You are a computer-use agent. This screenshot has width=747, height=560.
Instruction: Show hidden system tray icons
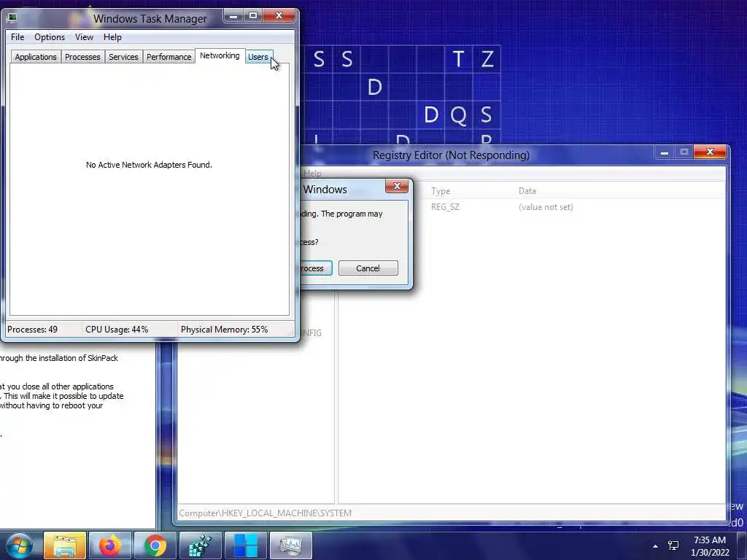click(x=656, y=546)
